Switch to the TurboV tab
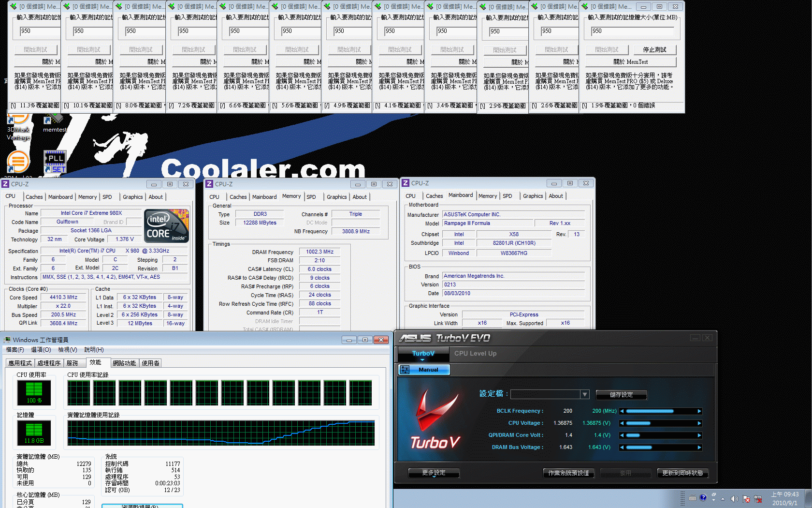 [x=423, y=354]
